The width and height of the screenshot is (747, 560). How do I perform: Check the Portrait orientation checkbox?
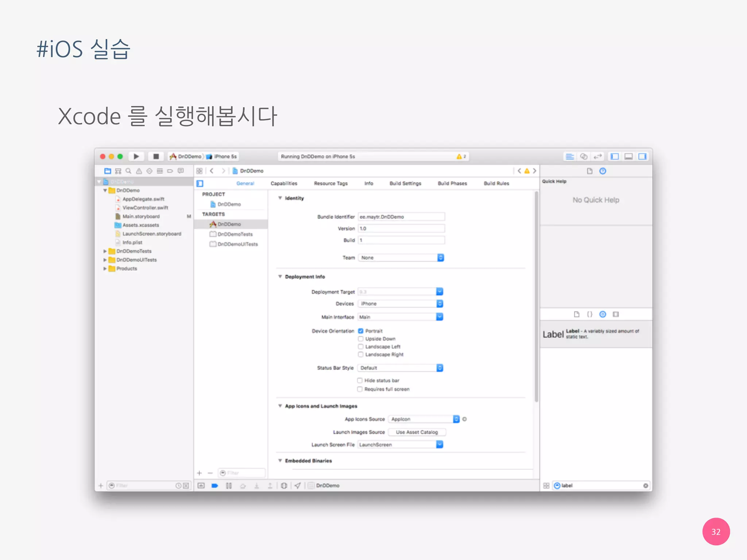(x=360, y=331)
